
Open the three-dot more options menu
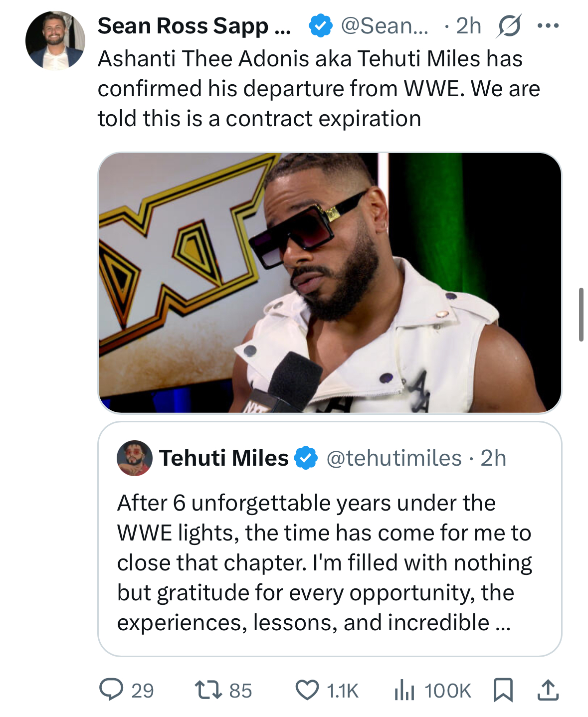pyautogui.click(x=548, y=26)
